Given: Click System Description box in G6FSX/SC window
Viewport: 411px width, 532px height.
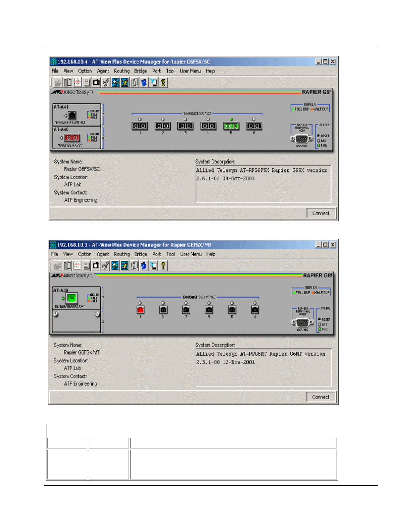Looking at the screenshot, I should coord(264,184).
